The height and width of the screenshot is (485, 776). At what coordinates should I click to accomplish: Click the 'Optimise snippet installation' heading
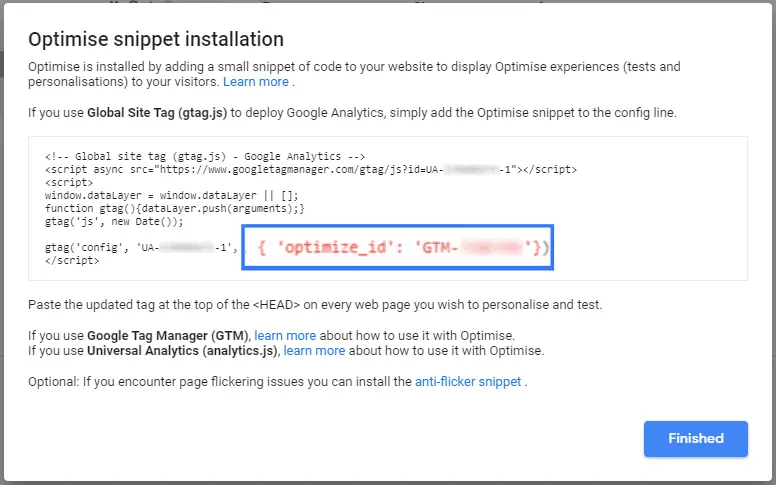point(156,39)
